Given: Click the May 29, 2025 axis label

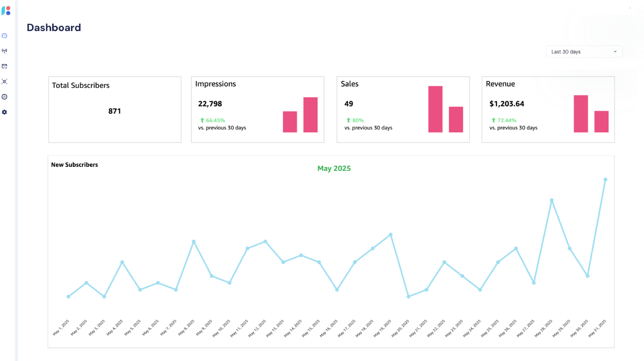Looking at the screenshot, I should click(561, 328).
